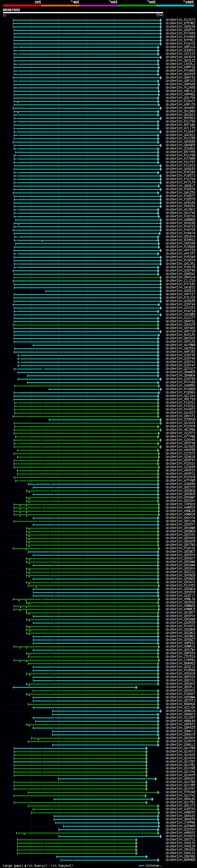Select hit label UniRef100_Q96360
Image resolution: width=197 pixels, height=868 pixels.
pos(180,857)
